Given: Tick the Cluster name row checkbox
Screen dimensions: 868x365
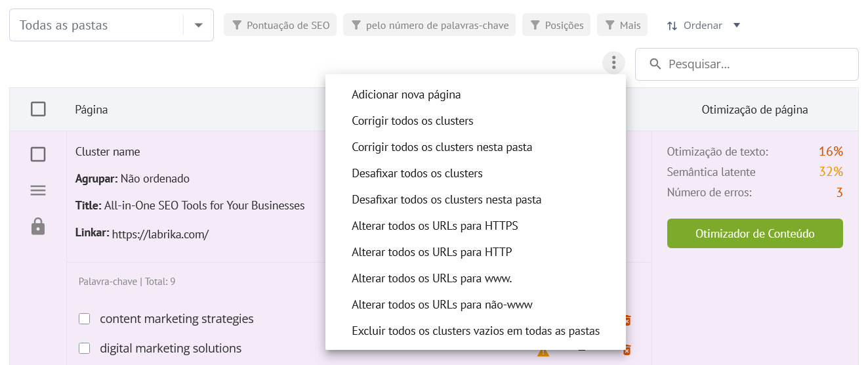Looking at the screenshot, I should click(x=38, y=154).
